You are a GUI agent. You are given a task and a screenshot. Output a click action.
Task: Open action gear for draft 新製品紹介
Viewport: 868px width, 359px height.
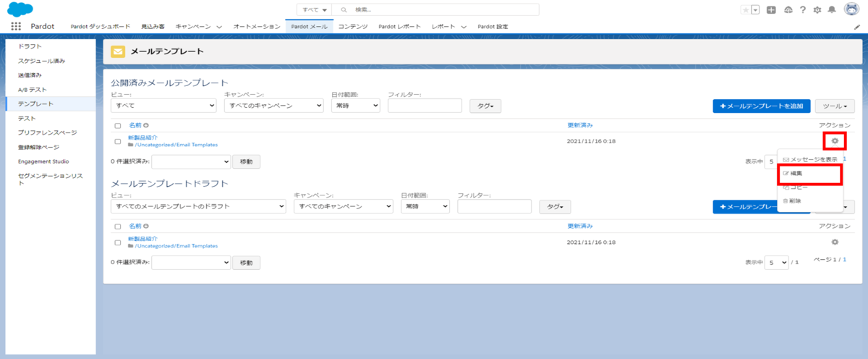[x=835, y=242]
